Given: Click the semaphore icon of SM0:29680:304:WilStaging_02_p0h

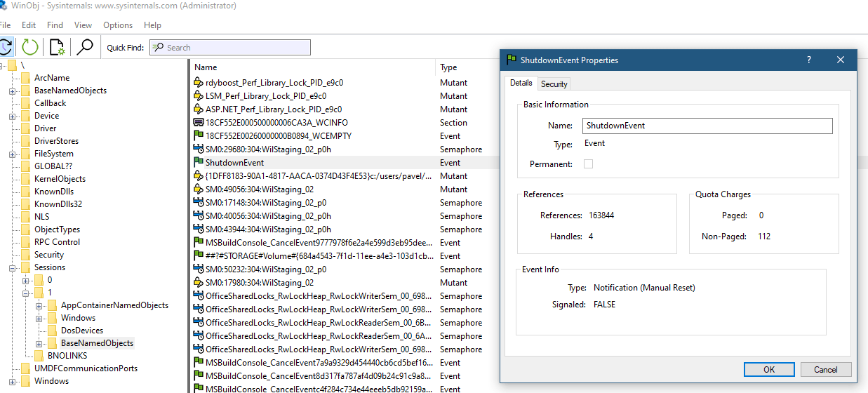Looking at the screenshot, I should (199, 149).
